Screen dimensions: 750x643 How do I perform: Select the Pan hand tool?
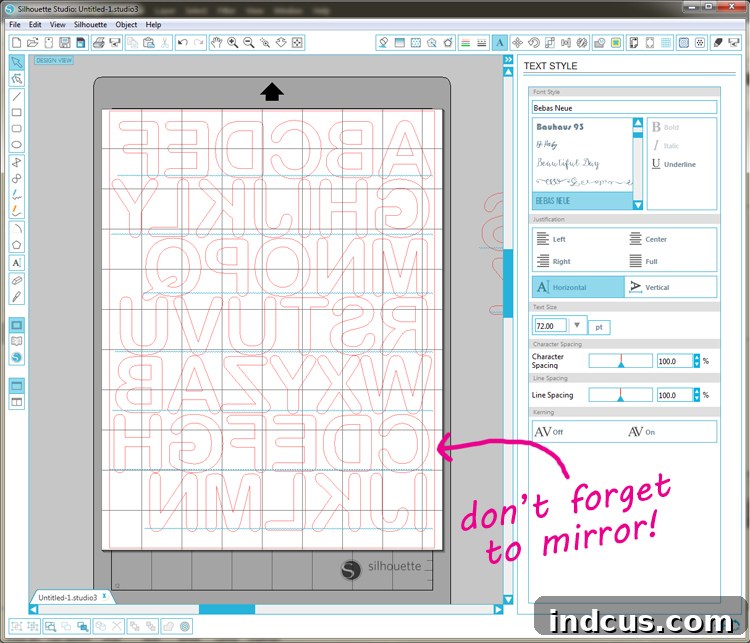217,43
